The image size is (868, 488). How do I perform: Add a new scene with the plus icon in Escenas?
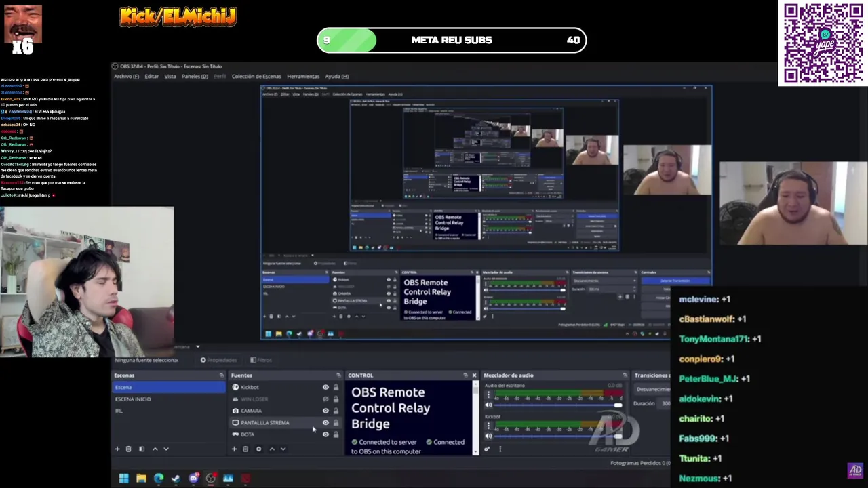[x=117, y=449]
